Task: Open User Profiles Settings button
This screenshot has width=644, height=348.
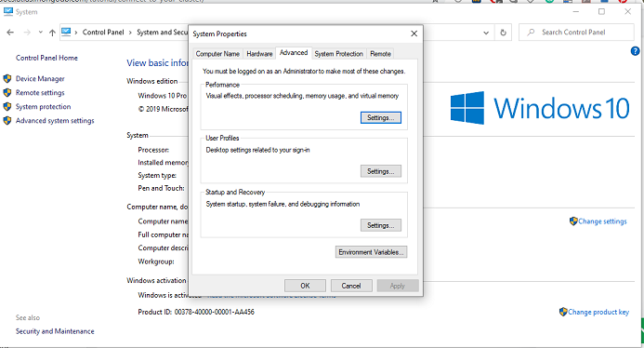Action: (x=381, y=171)
